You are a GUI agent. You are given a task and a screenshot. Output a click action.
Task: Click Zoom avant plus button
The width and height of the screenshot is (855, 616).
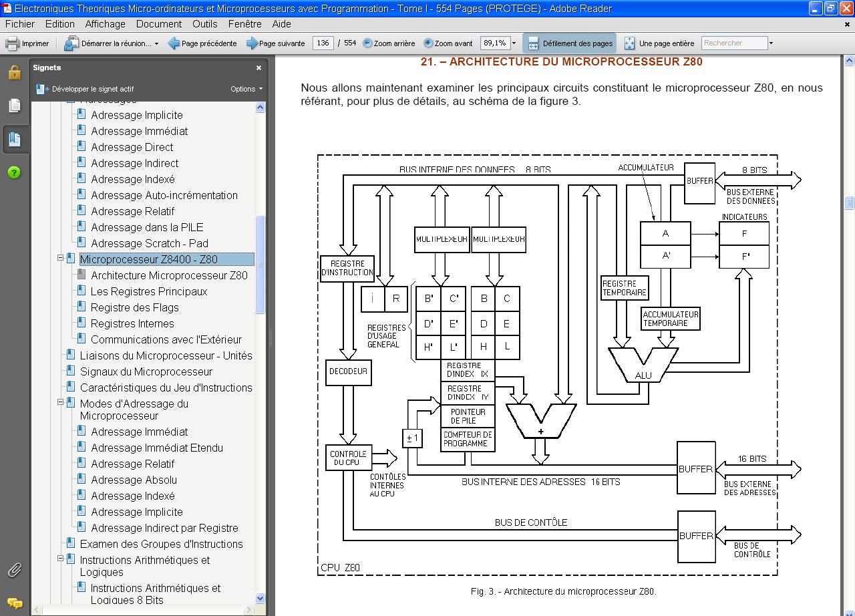coord(428,43)
